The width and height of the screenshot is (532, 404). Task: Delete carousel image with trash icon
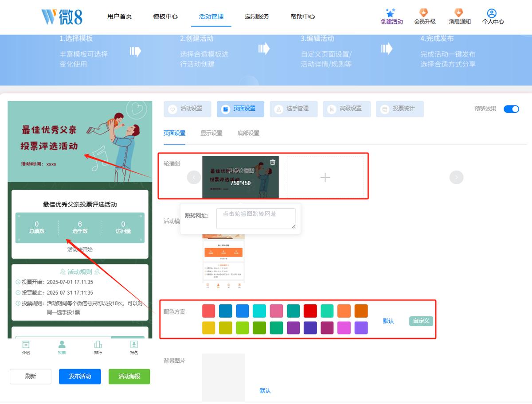273,162
